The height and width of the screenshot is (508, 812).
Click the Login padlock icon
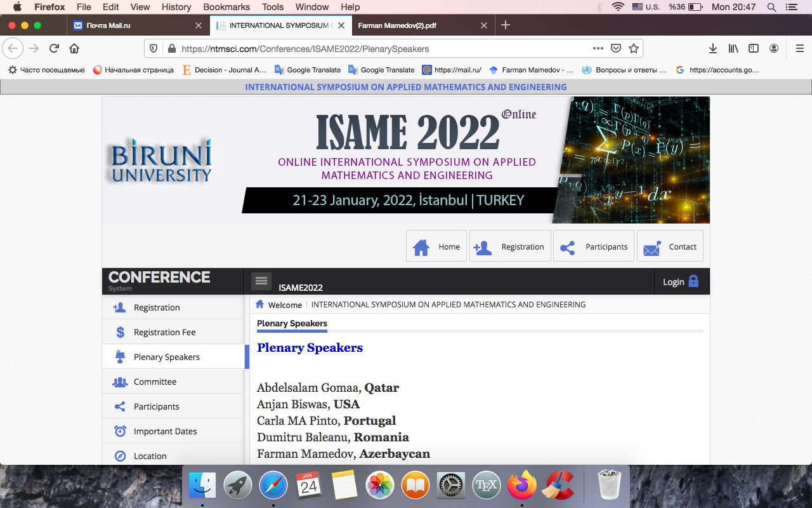[693, 281]
